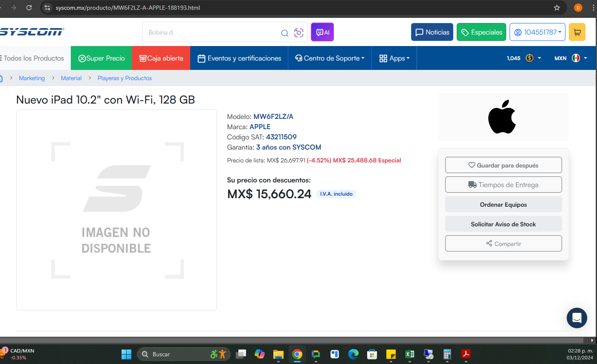Reload the page in Chrome
The image size is (597, 364).
(29, 8)
